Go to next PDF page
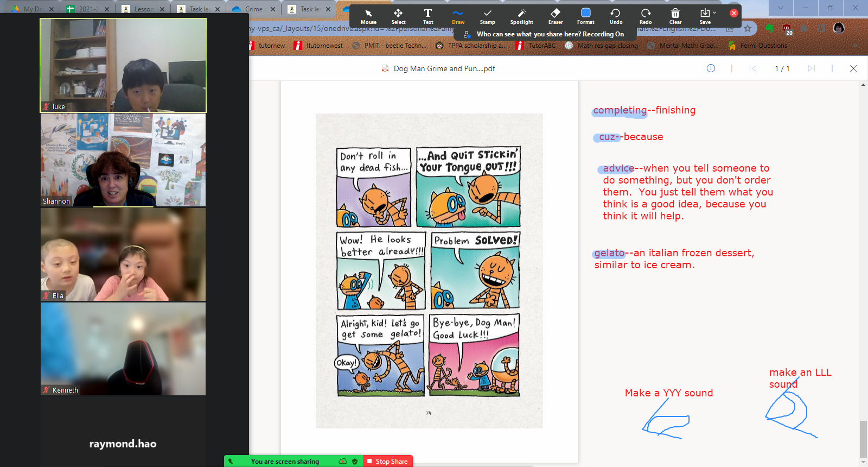Image resolution: width=868 pixels, height=467 pixels. [x=811, y=68]
